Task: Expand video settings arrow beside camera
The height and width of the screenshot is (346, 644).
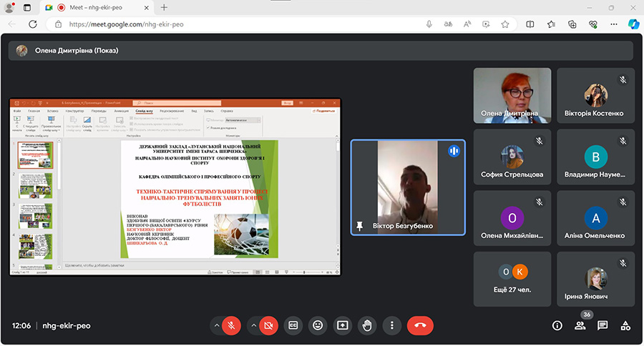Action: [x=253, y=325]
